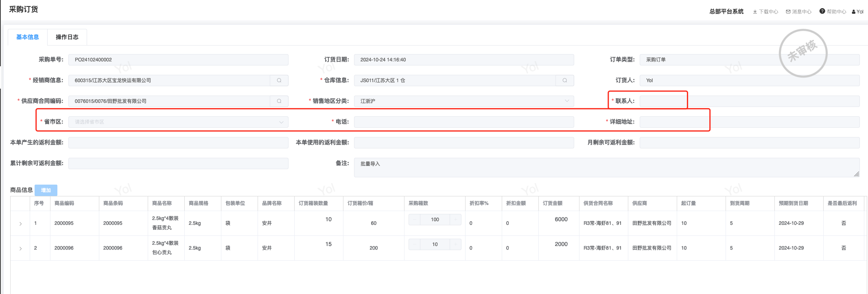
Task: Click the 消息中心 envelope icon
Action: [x=788, y=12]
